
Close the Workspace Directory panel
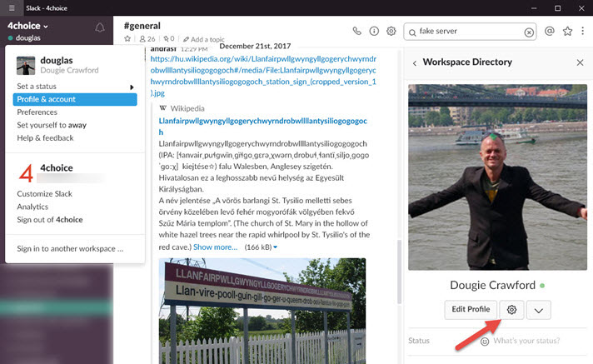coord(580,62)
